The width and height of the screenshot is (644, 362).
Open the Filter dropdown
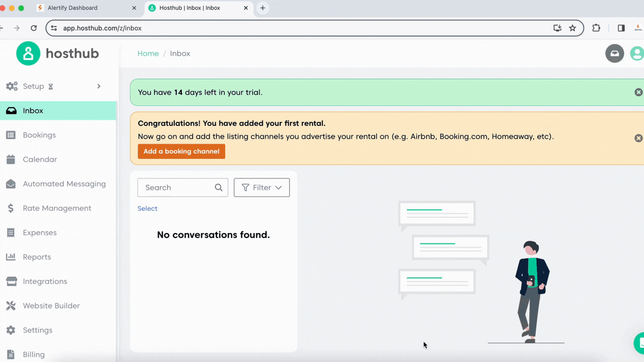point(262,188)
